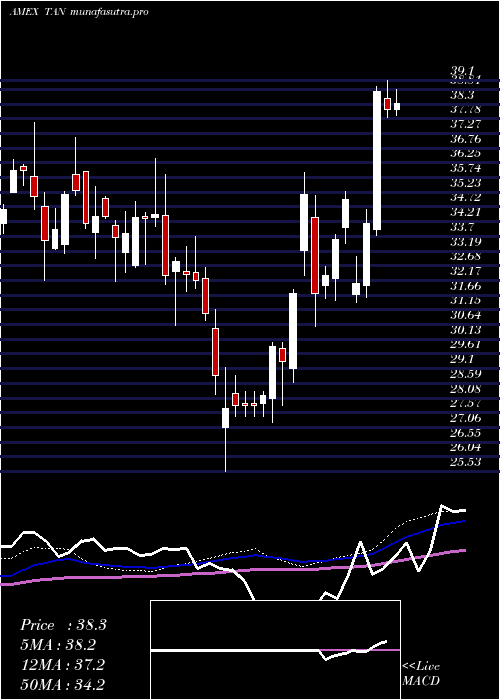Click the 34.21 price label
Viewport: 500px width, 700px height.
click(466, 212)
